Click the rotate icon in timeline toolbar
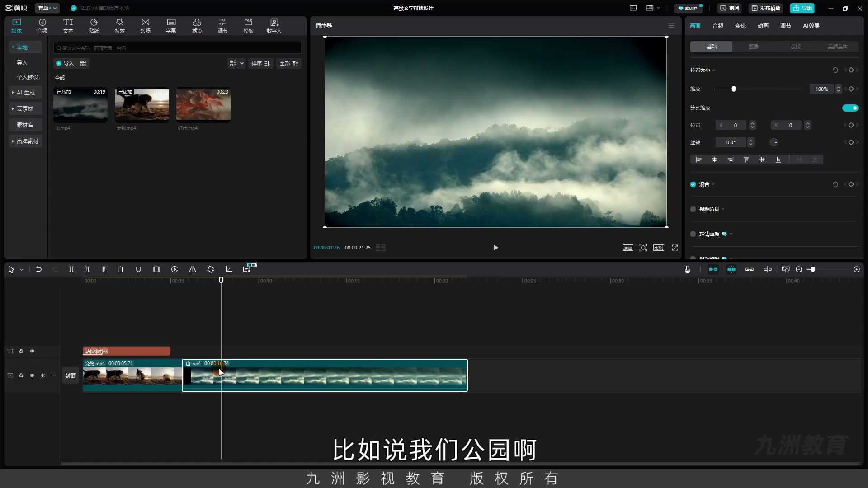This screenshot has width=868, height=488. [x=211, y=269]
